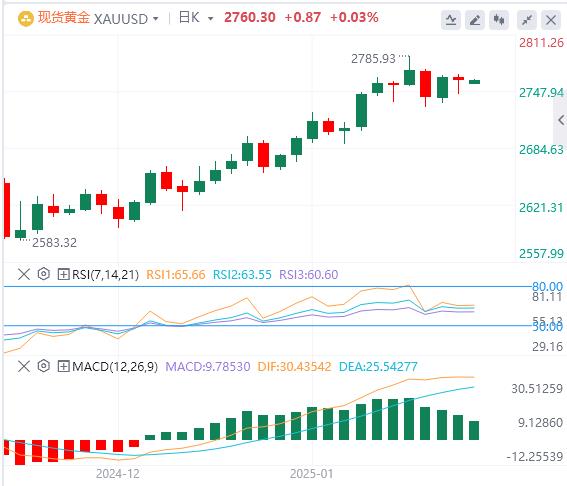Switch chart type with candlestick icon
This screenshot has height=486, width=567.
click(x=499, y=20)
